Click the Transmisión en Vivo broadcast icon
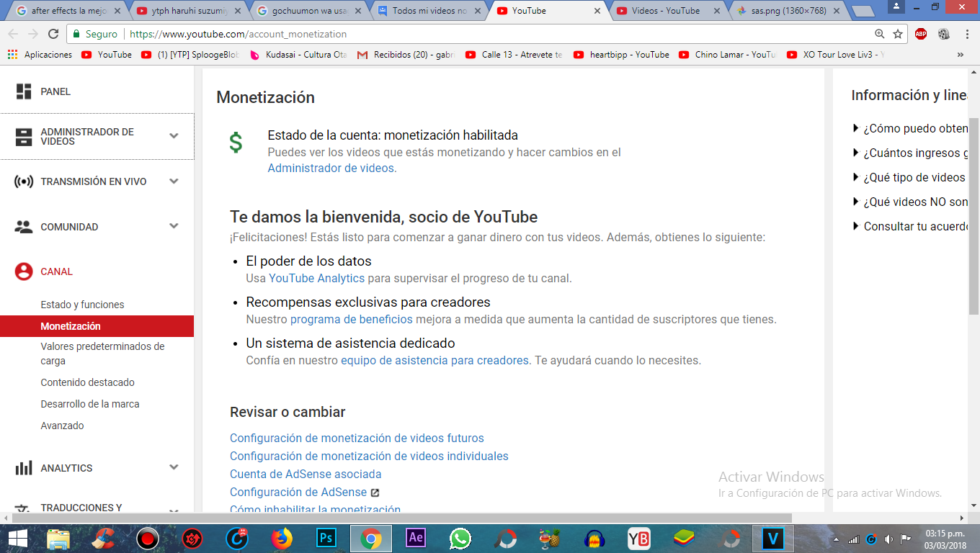The height and width of the screenshot is (553, 980). click(x=24, y=181)
